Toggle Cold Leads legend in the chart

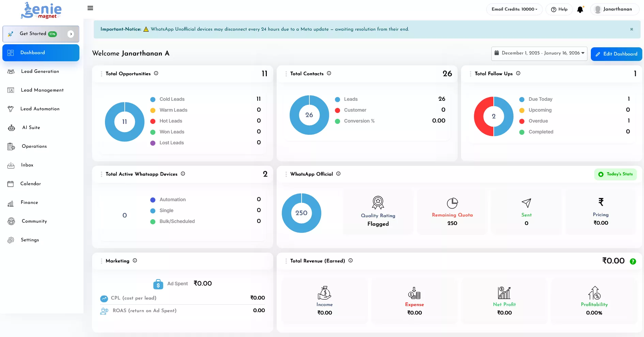[172, 99]
